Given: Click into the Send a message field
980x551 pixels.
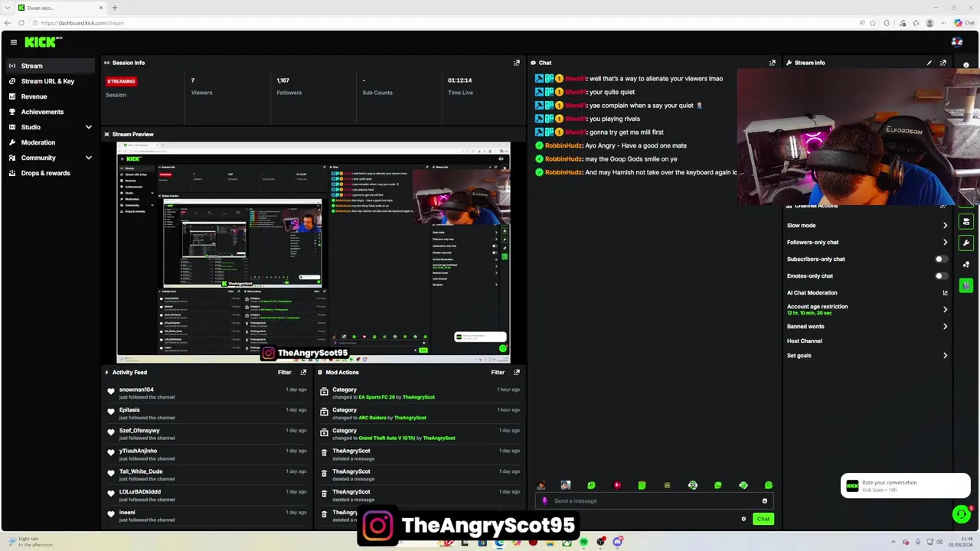Looking at the screenshot, I should click(655, 501).
